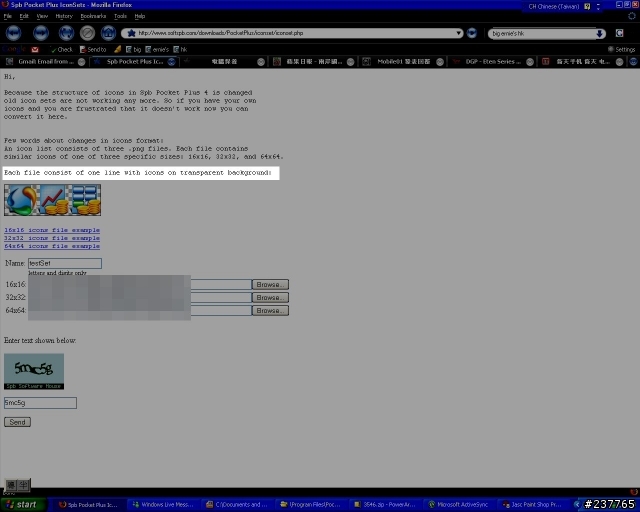Click the Go button beside address bar

coord(472,33)
